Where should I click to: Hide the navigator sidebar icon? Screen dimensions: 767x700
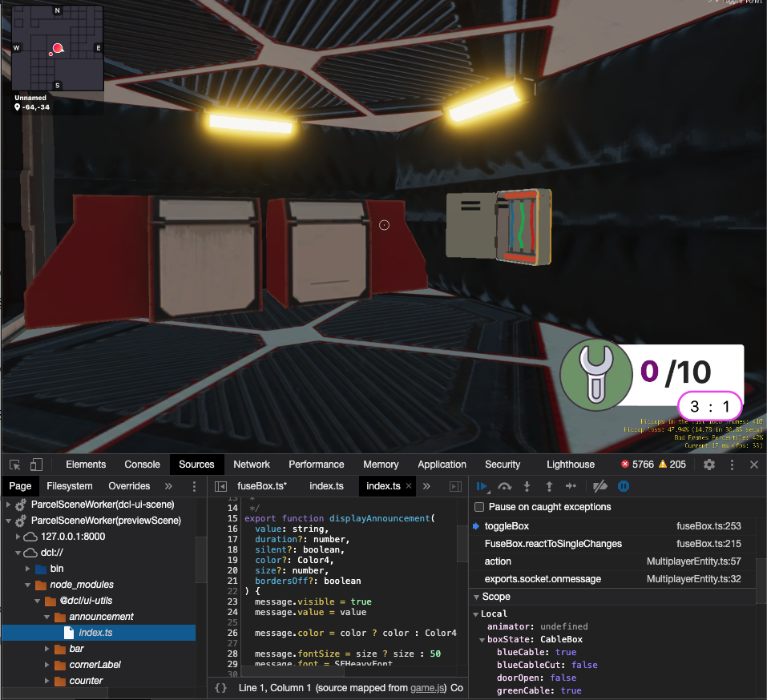point(220,486)
